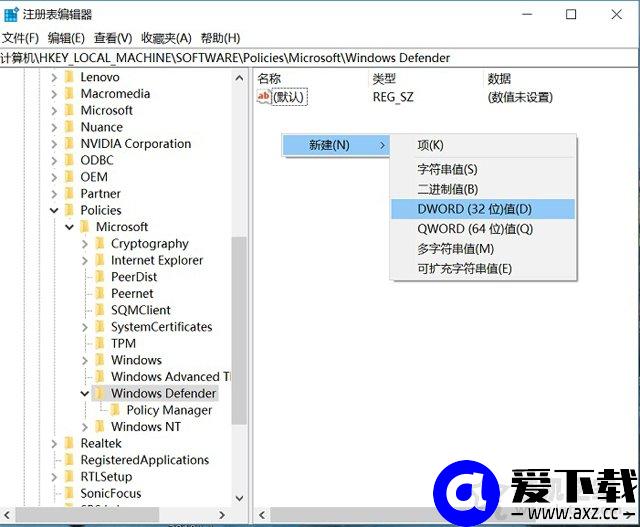
Task: Select 字符串值(S) menu entry
Action: point(483,169)
